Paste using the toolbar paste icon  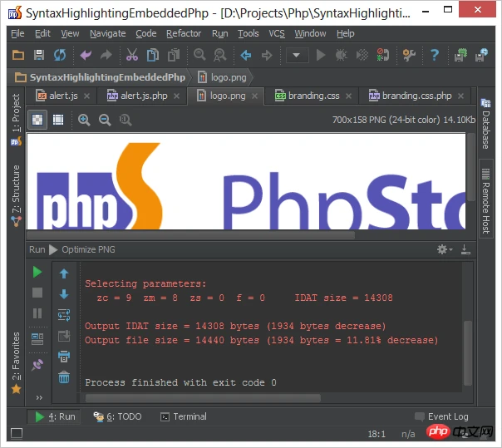tap(174, 55)
